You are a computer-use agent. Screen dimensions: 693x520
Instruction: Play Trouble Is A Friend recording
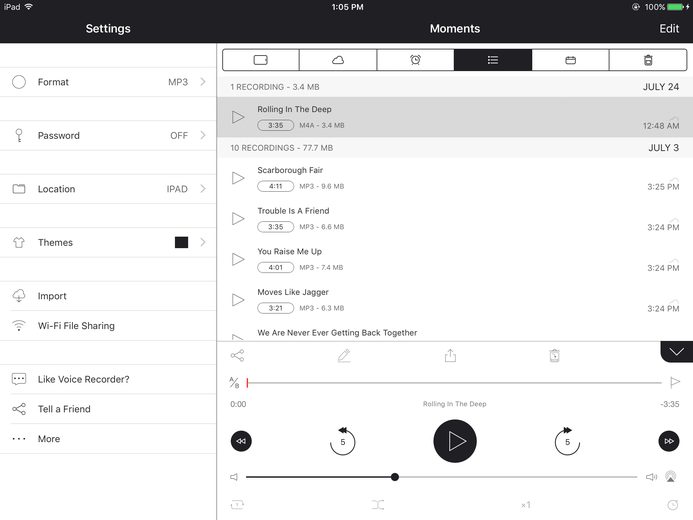(x=238, y=219)
